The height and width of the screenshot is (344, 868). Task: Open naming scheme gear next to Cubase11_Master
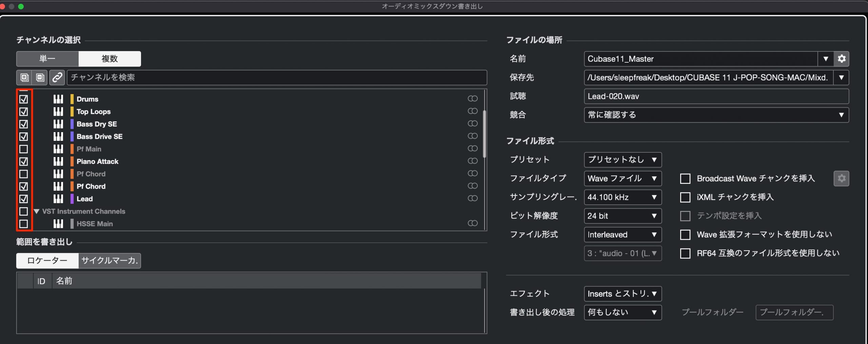841,59
